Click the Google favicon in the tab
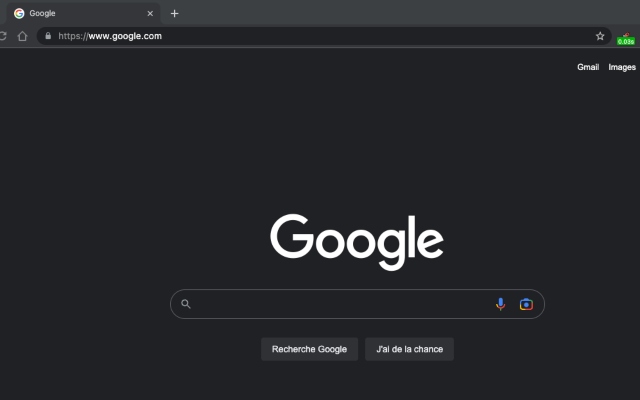This screenshot has width=640, height=400. (19, 13)
